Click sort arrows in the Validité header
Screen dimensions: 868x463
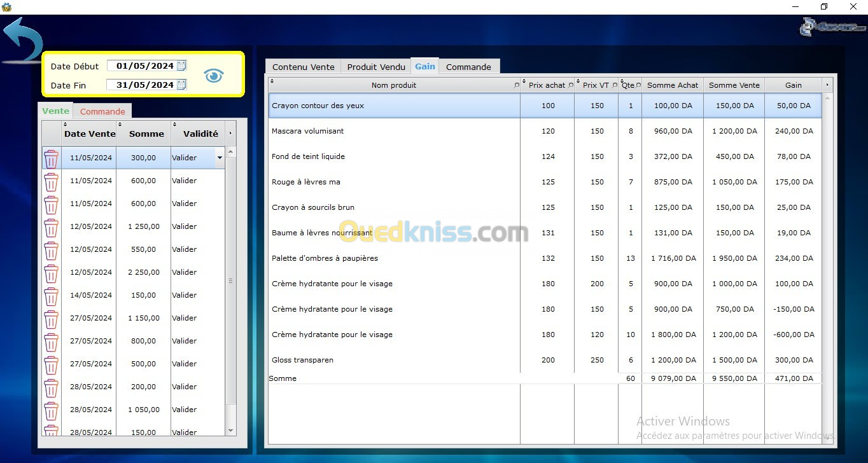pos(174,125)
